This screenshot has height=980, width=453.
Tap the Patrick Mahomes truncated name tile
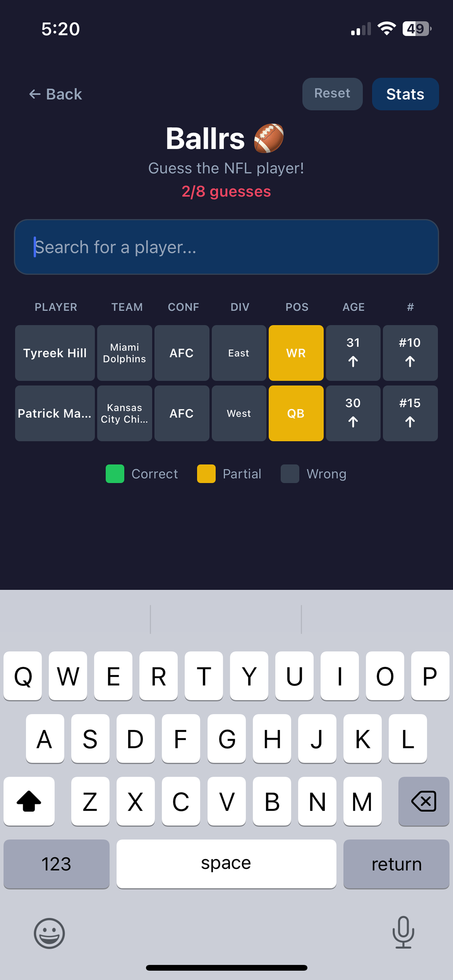54,413
